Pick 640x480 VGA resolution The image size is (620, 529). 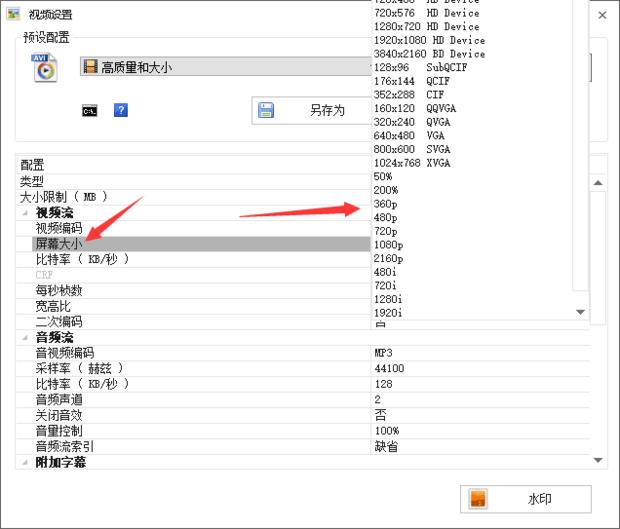411,136
